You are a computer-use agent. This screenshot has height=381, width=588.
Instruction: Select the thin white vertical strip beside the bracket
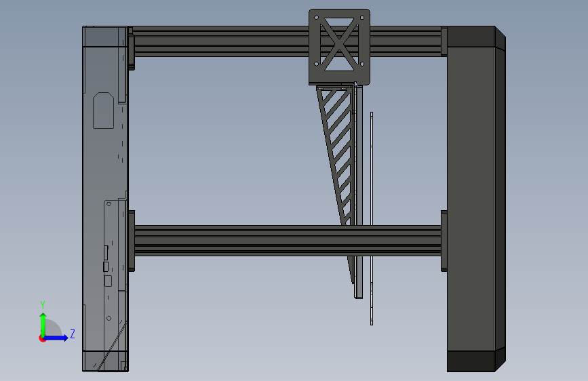pos(372,218)
